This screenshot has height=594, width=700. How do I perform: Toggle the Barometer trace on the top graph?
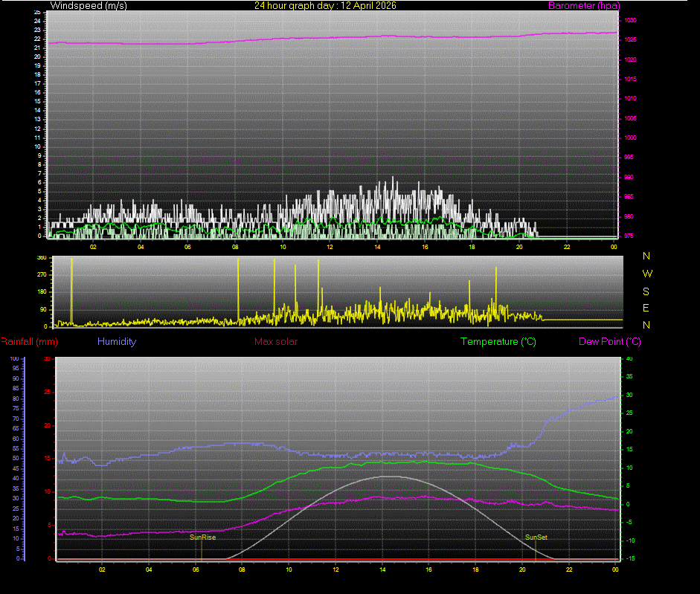[x=584, y=5]
